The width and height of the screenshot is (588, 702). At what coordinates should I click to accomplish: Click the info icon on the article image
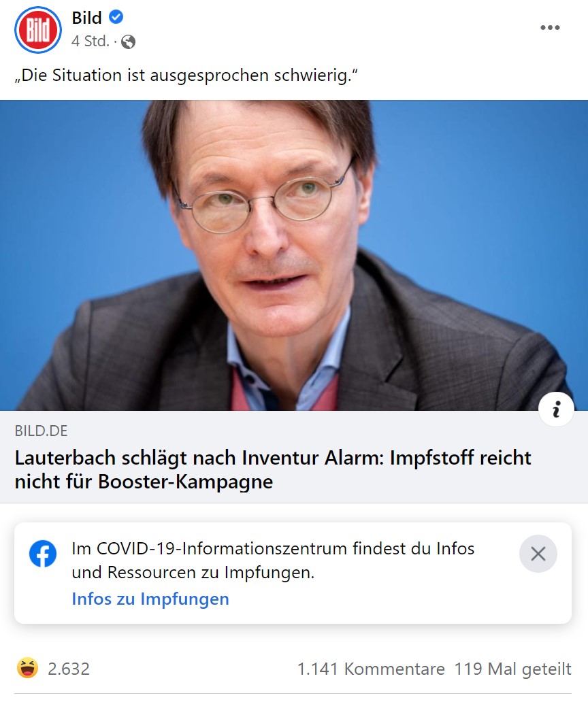click(x=556, y=409)
